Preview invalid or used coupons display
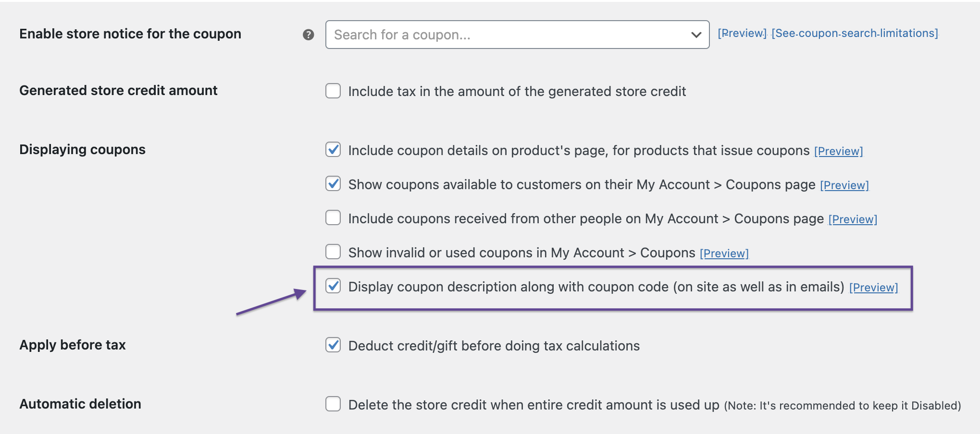The width and height of the screenshot is (980, 434). click(x=724, y=253)
